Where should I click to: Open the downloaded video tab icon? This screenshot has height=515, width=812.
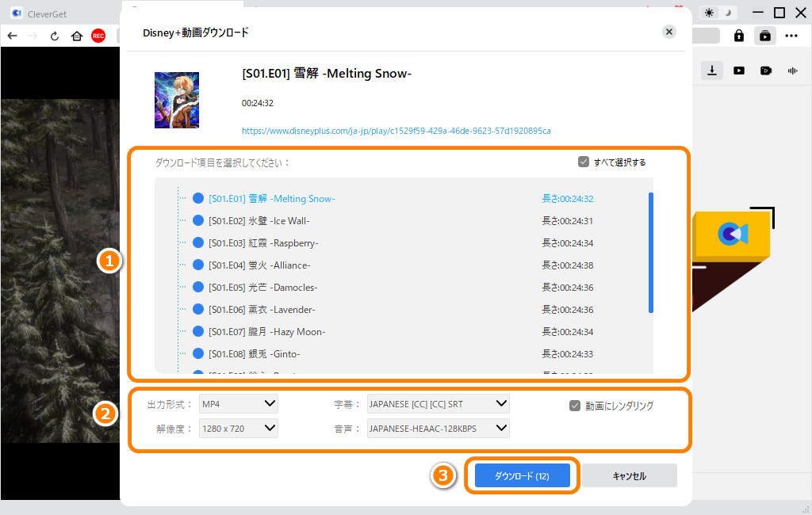point(739,71)
